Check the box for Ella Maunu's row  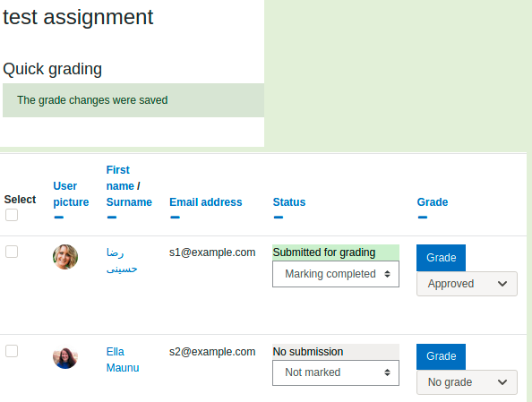pos(12,351)
